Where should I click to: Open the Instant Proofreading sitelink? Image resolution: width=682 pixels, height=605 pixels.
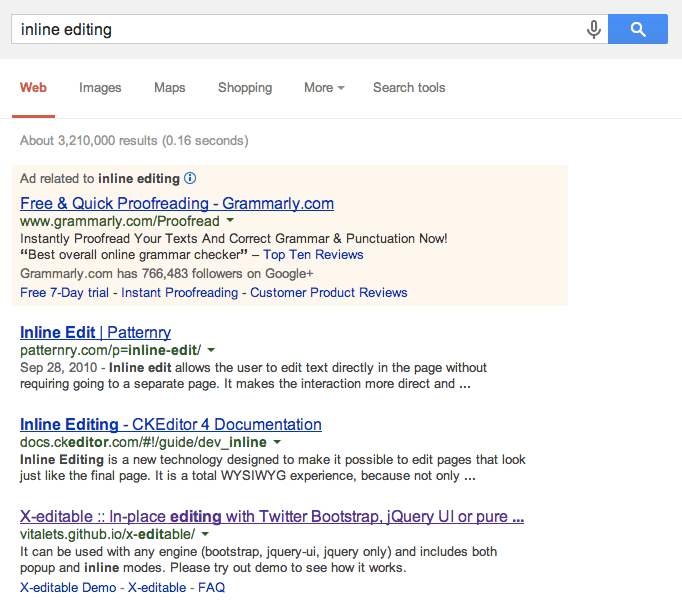(x=180, y=292)
